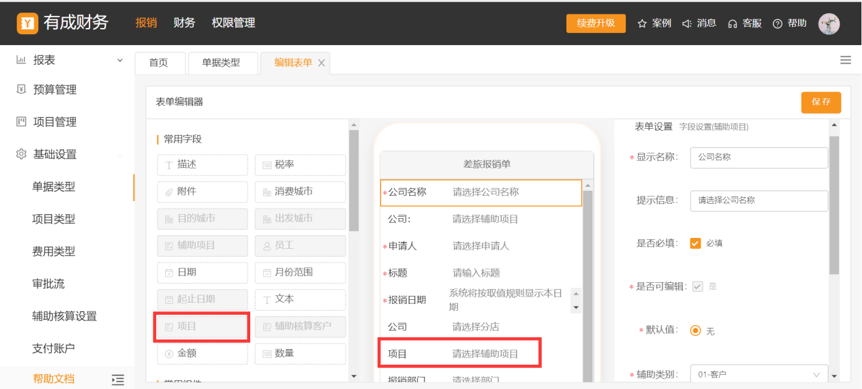The width and height of the screenshot is (862, 389).
Task: Switch to the 报销 top menu
Action: point(146,23)
